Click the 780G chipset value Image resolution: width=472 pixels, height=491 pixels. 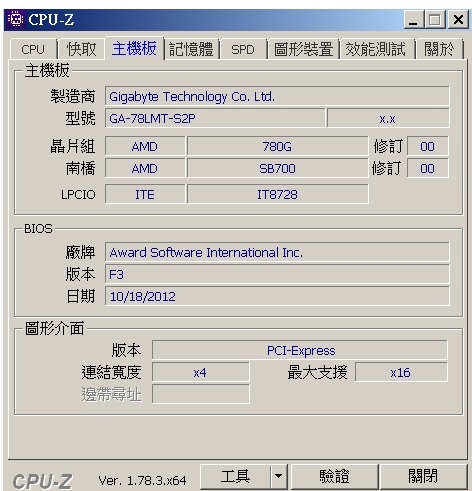click(x=277, y=146)
